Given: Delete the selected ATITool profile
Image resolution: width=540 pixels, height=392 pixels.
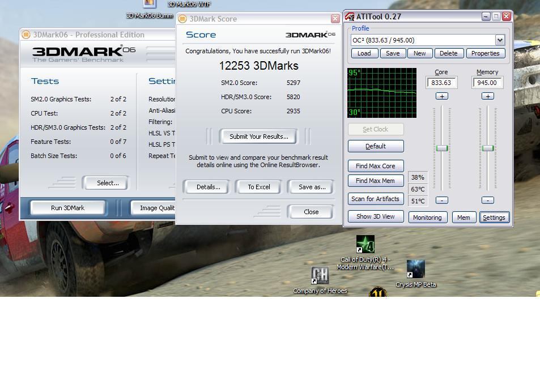Looking at the screenshot, I should pos(449,53).
